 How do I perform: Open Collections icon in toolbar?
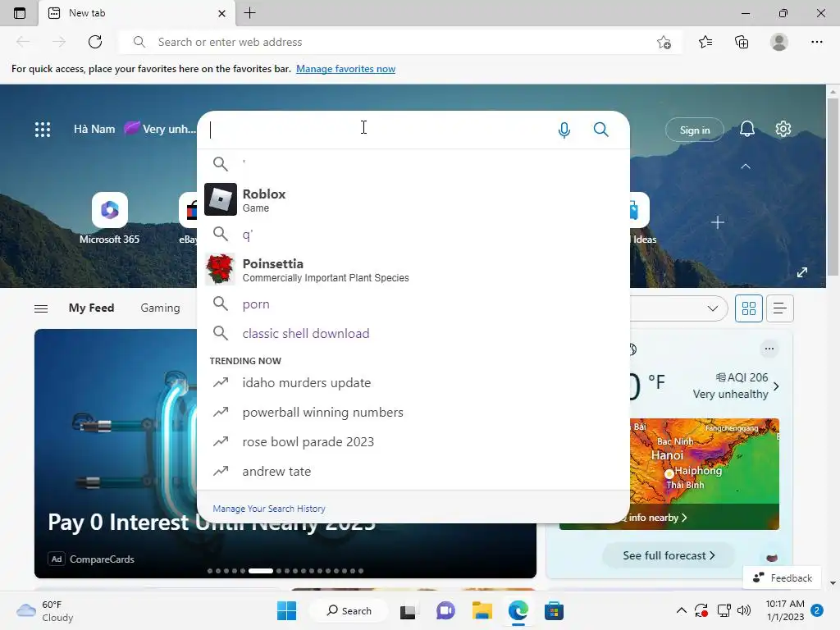tap(742, 42)
